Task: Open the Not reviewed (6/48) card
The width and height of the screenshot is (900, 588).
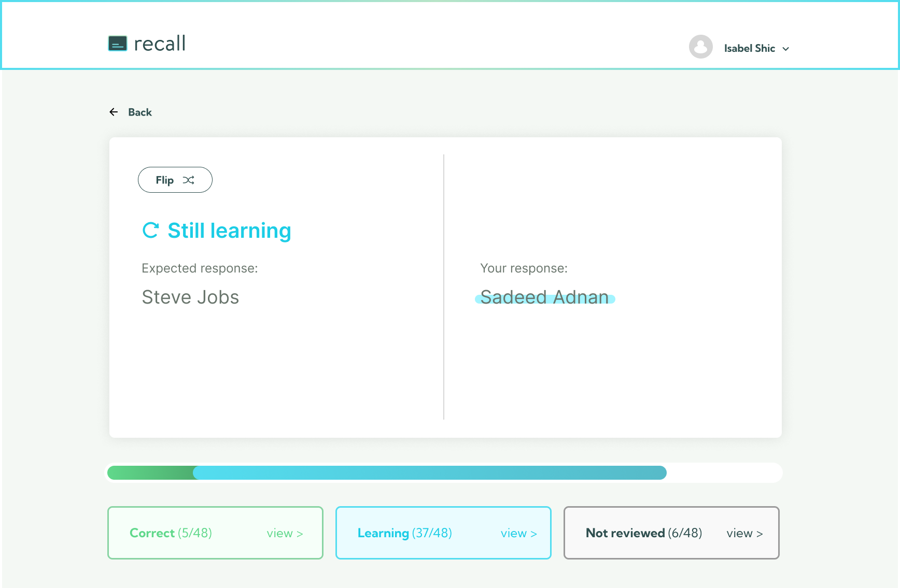Action: (671, 533)
